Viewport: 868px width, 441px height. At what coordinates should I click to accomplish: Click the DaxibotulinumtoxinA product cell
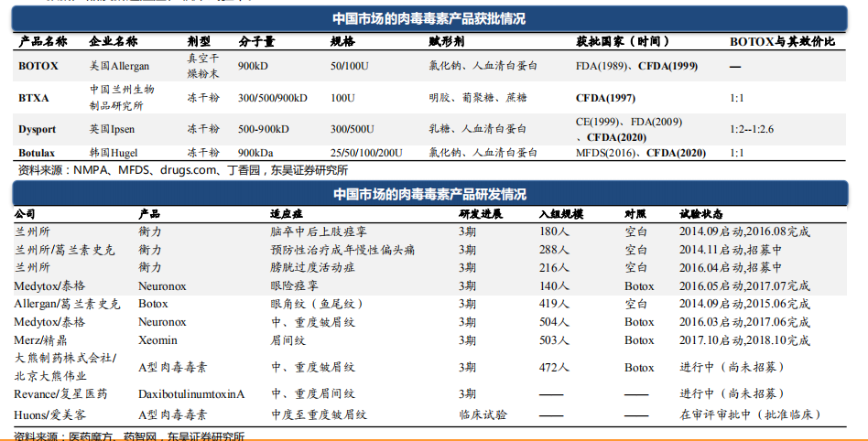191,393
